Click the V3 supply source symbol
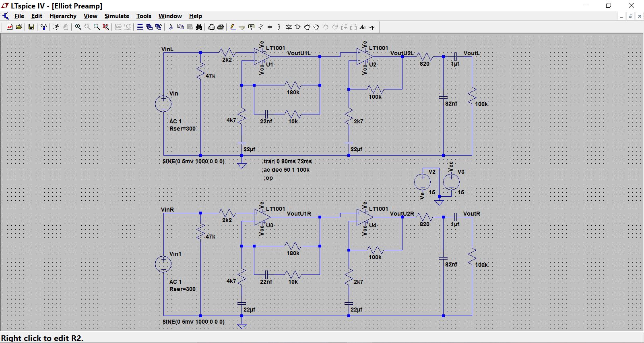This screenshot has width=644, height=343. point(451,182)
